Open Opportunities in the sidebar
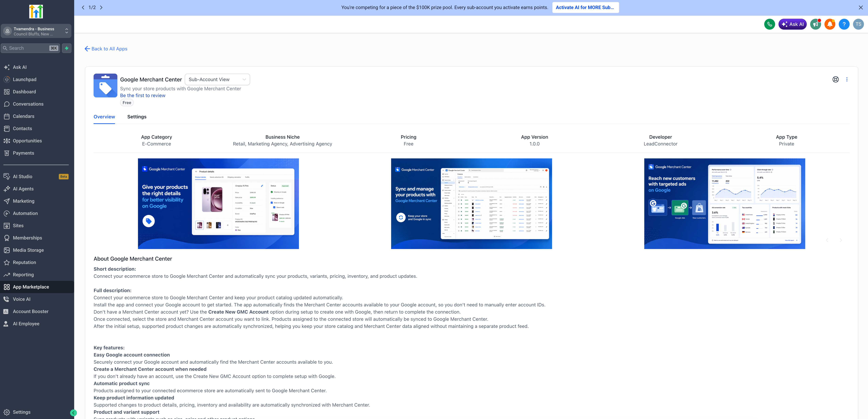This screenshot has height=419, width=868. coord(37,141)
